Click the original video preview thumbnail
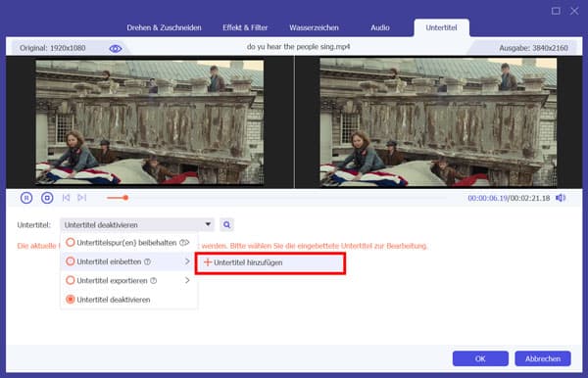 click(150, 122)
